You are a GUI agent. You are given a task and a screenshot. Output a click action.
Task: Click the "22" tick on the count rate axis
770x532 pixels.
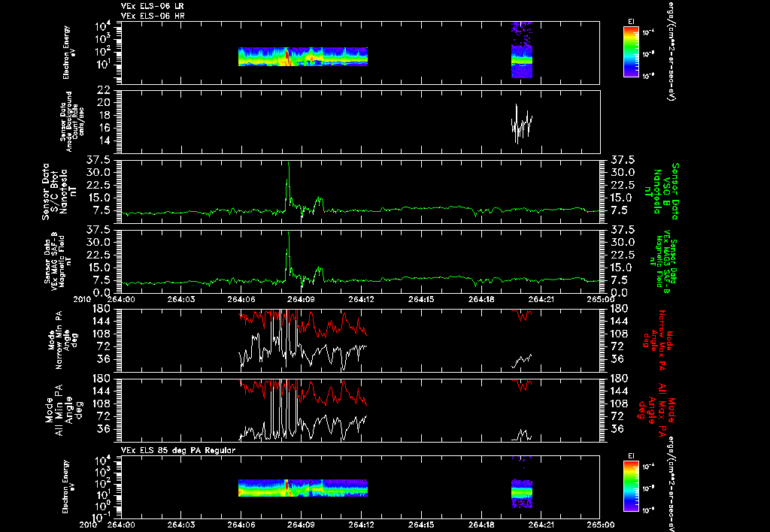click(x=103, y=90)
